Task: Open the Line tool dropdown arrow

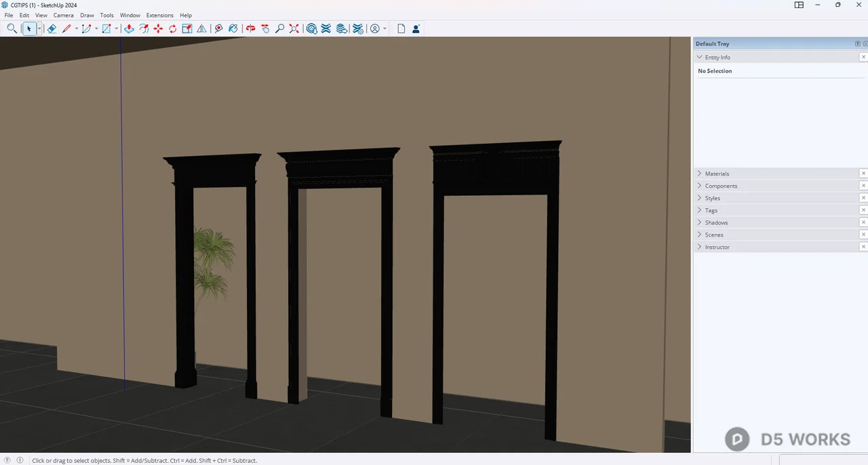Action: coord(76,28)
